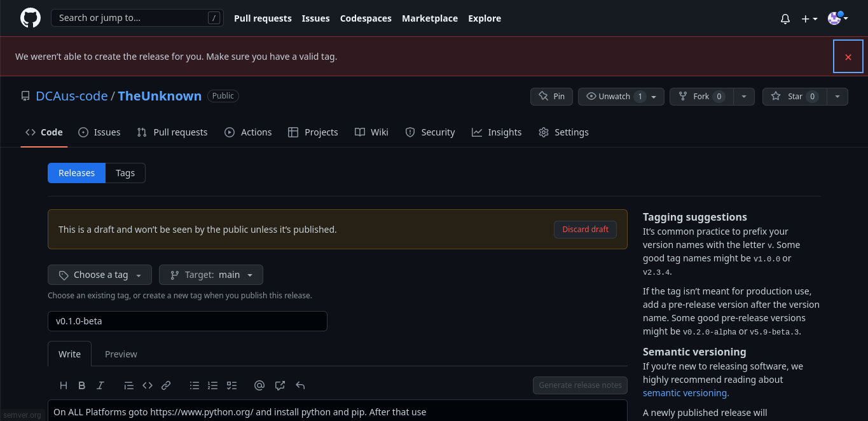Open the Fork options dropdown arrow
This screenshot has width=868, height=421.
point(744,97)
